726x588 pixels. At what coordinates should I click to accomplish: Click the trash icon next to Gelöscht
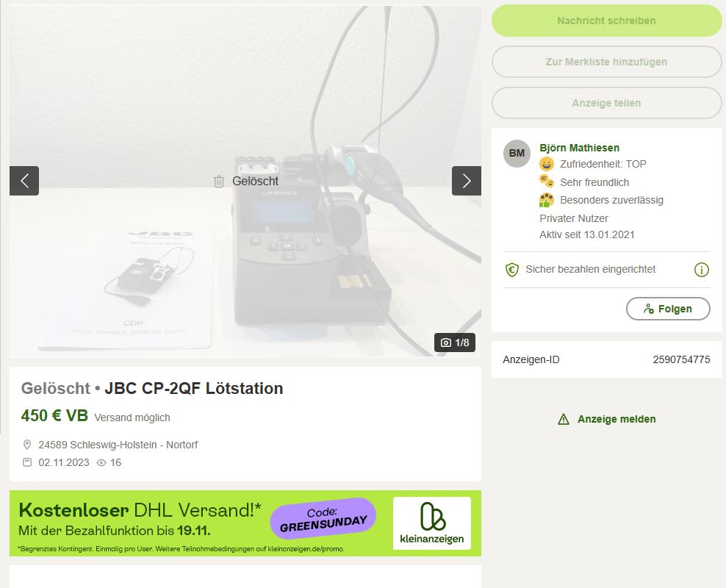tap(219, 182)
